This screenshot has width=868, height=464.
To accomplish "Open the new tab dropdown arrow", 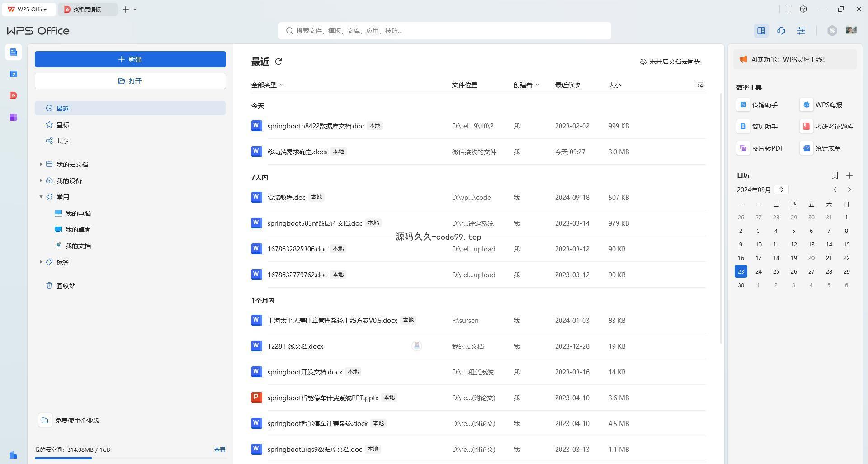I will [135, 9].
